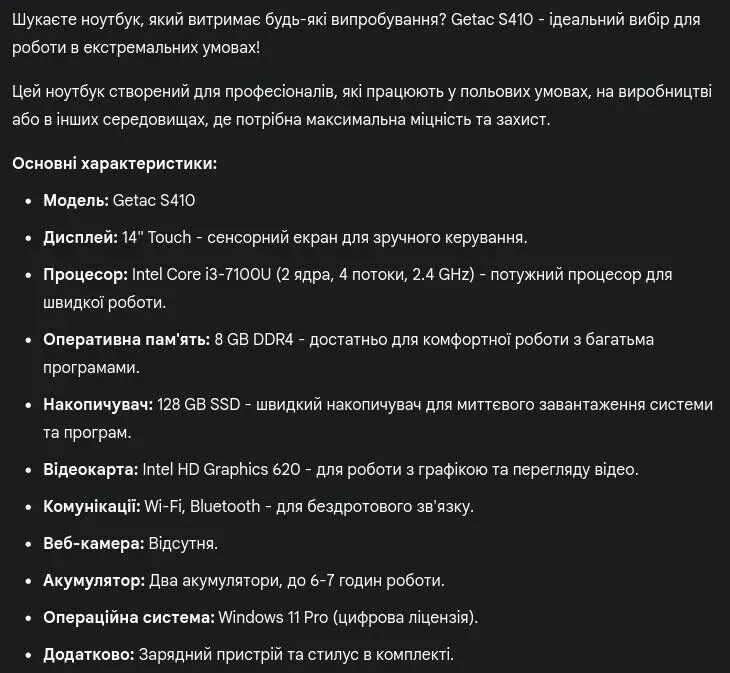Click the bold "Комунікації:" label

[x=91, y=506]
